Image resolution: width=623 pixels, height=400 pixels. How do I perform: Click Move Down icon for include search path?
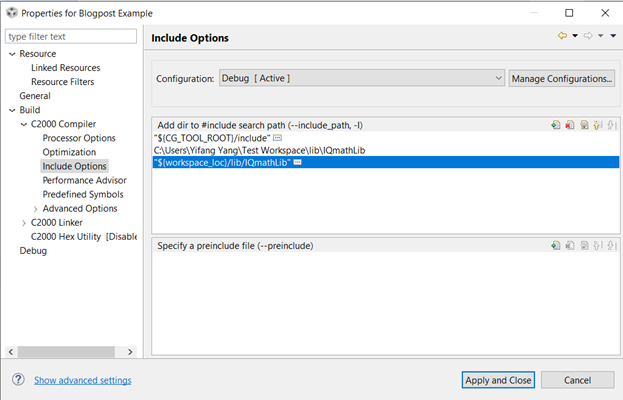pyautogui.click(x=610, y=125)
